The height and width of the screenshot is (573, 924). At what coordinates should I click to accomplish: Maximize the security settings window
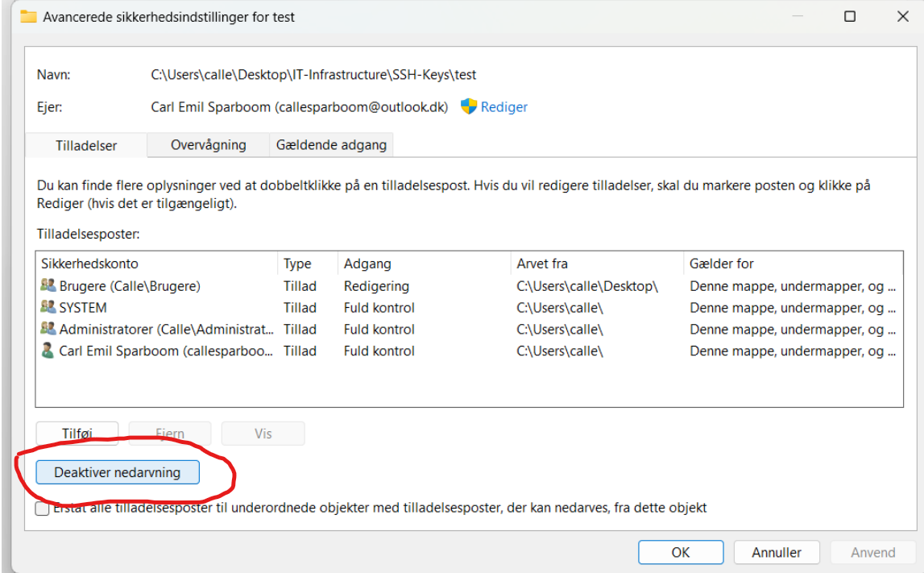(x=850, y=16)
